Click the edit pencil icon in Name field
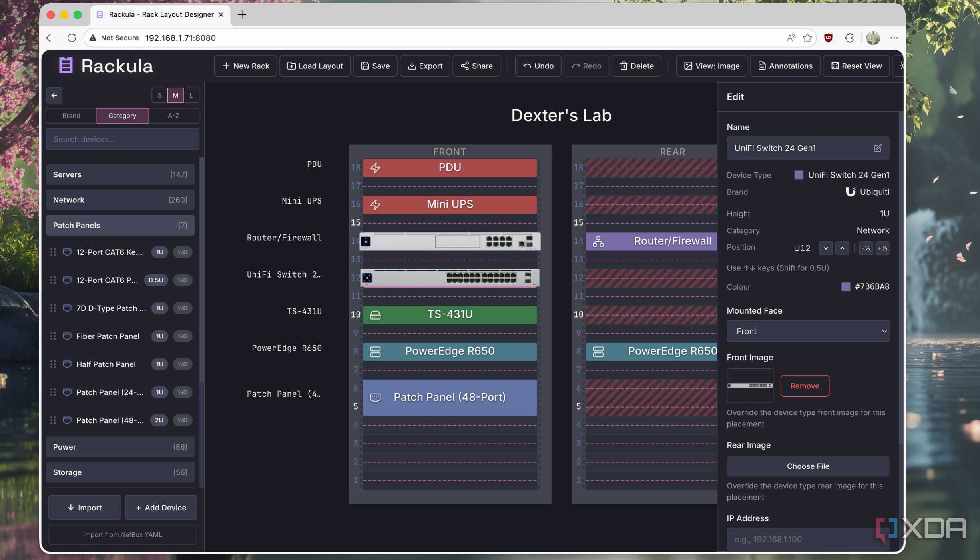980x560 pixels. pyautogui.click(x=877, y=148)
